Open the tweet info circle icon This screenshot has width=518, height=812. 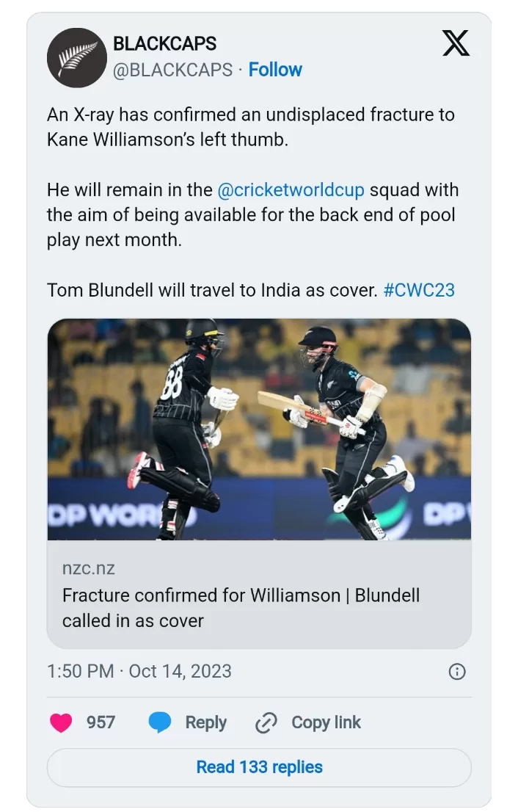(457, 672)
